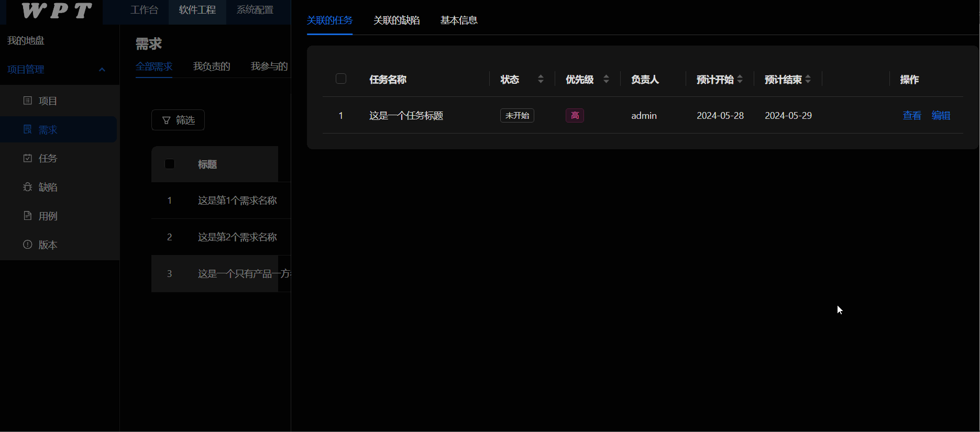This screenshot has height=432, width=980.
Task: Click the 标题 column header
Action: (x=207, y=164)
